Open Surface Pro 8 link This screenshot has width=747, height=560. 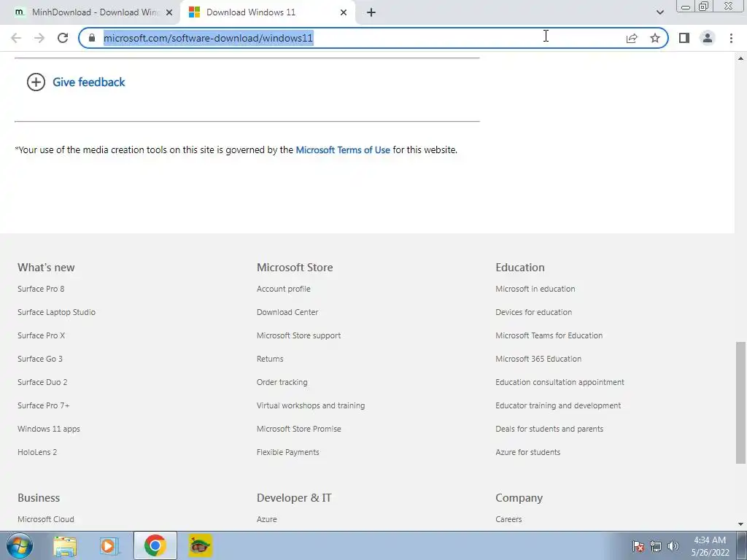click(41, 289)
